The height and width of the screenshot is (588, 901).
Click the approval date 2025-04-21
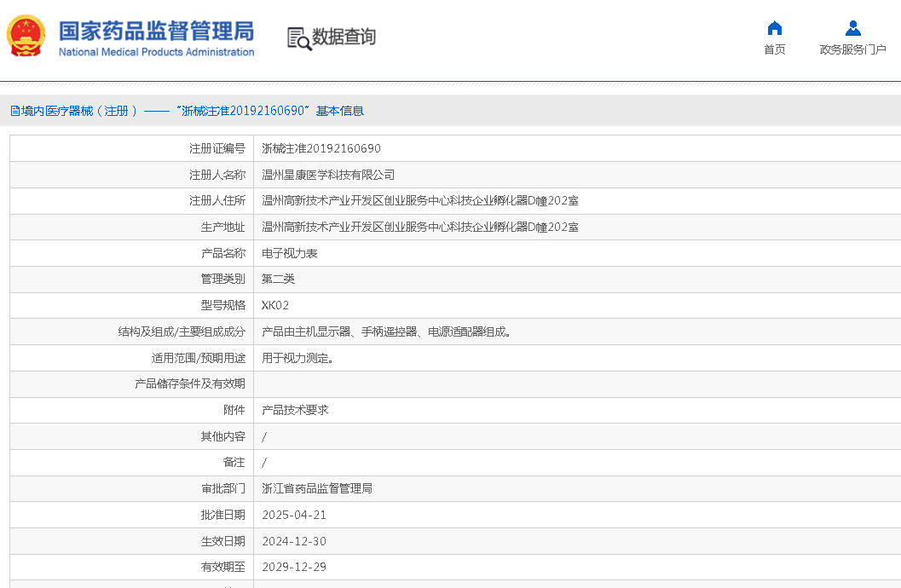(x=294, y=515)
